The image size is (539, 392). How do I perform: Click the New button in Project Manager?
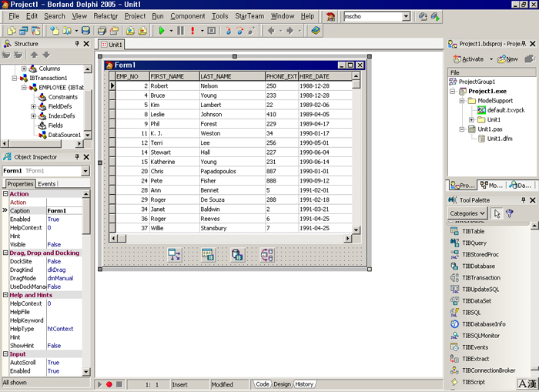pyautogui.click(x=507, y=59)
